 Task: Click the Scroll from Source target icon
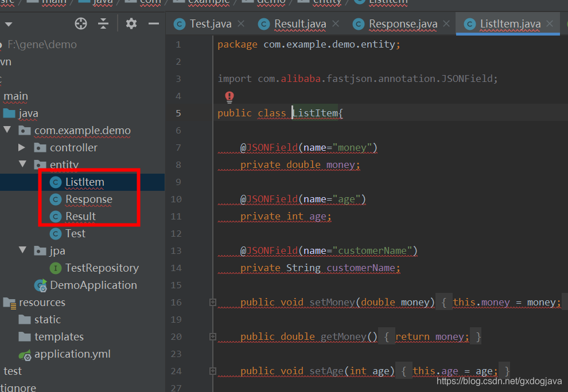click(x=80, y=23)
